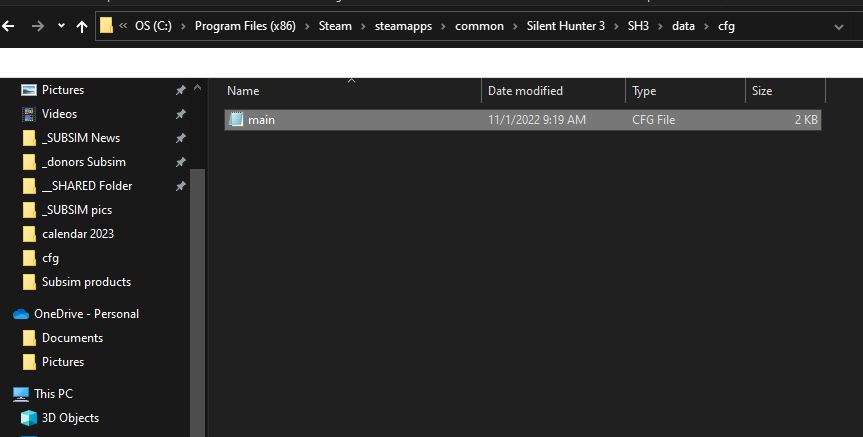Expand chevron after Steam breadcrumb
The width and height of the screenshot is (863, 437).
point(363,26)
